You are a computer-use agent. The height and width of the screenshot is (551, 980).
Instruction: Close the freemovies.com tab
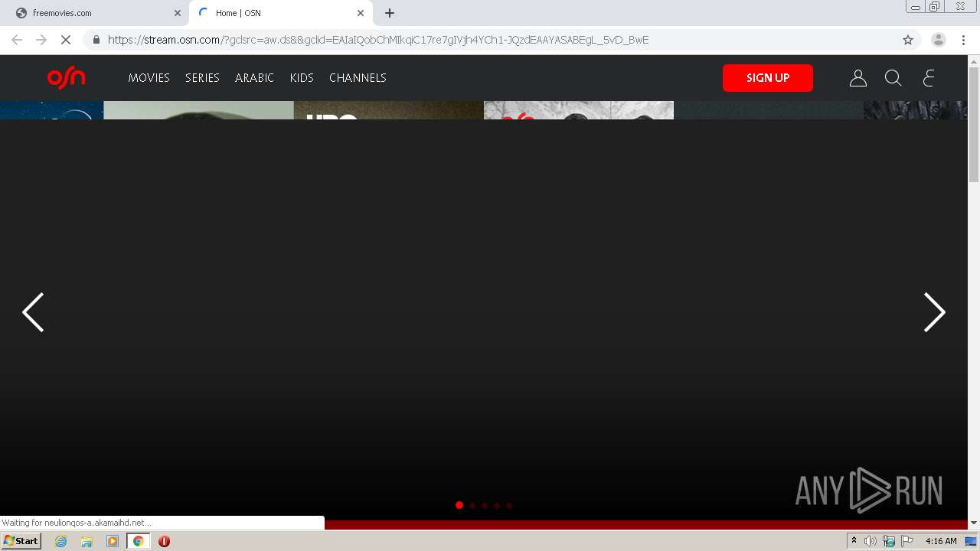[178, 13]
